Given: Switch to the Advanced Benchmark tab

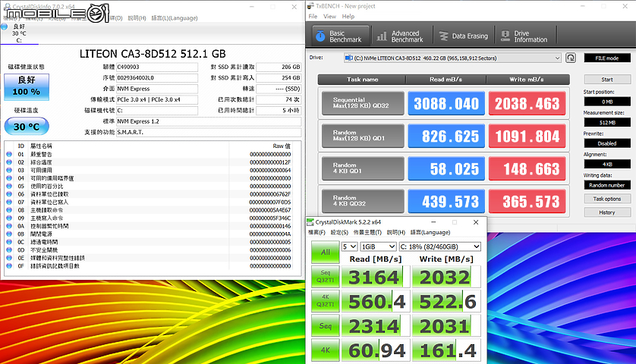Looking at the screenshot, I should 402,36.
